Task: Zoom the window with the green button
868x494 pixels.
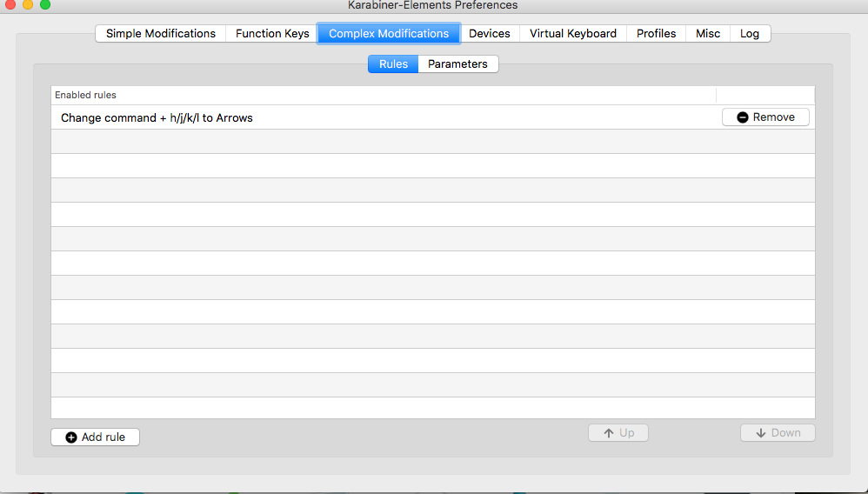Action: pos(45,4)
